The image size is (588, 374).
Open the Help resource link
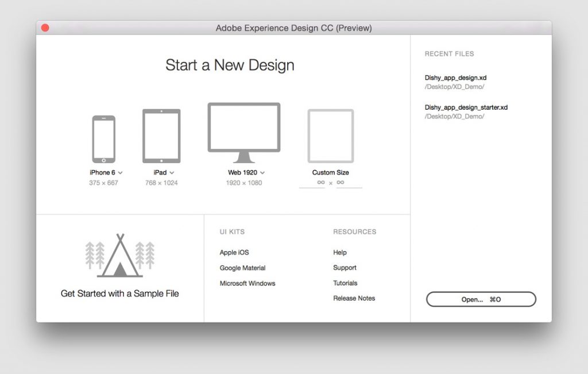(340, 252)
